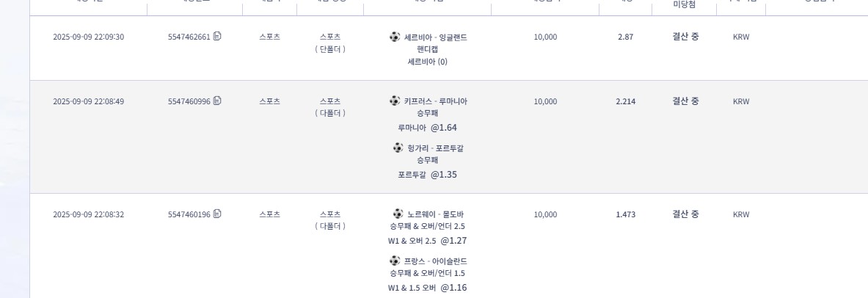Copy bet number 5547462661 via copy icon
Screen dimensions: 868x298
[217, 36]
